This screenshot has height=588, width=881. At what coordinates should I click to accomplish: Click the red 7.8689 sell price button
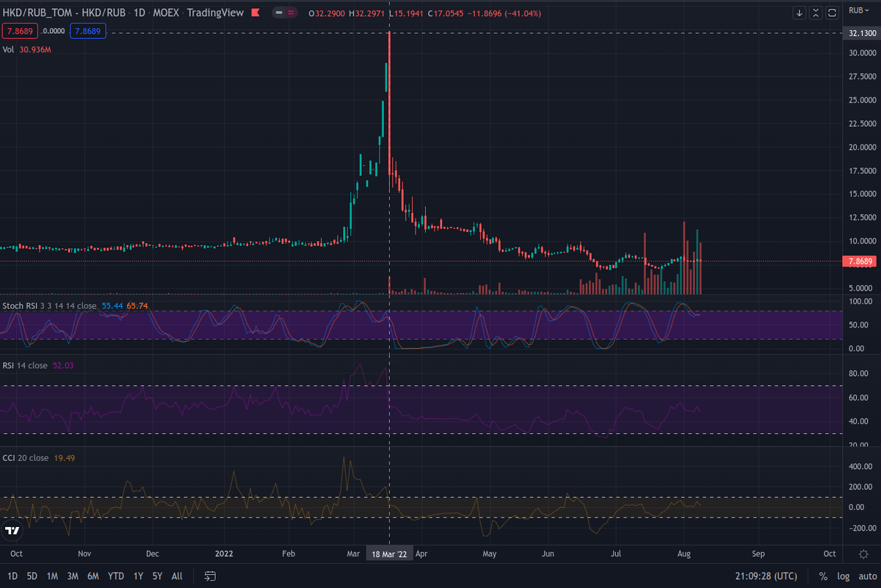pos(20,31)
